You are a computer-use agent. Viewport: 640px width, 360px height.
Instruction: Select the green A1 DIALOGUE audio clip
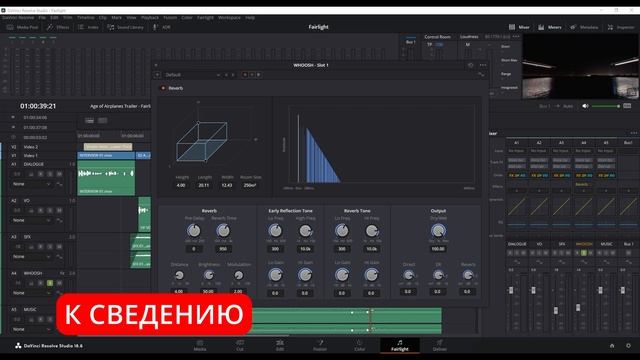[106, 178]
